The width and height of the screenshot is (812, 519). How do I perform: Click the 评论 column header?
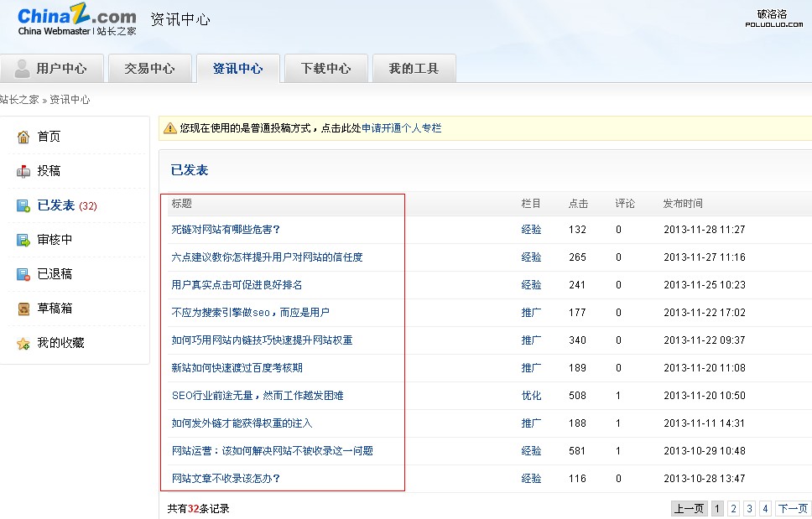[625, 204]
